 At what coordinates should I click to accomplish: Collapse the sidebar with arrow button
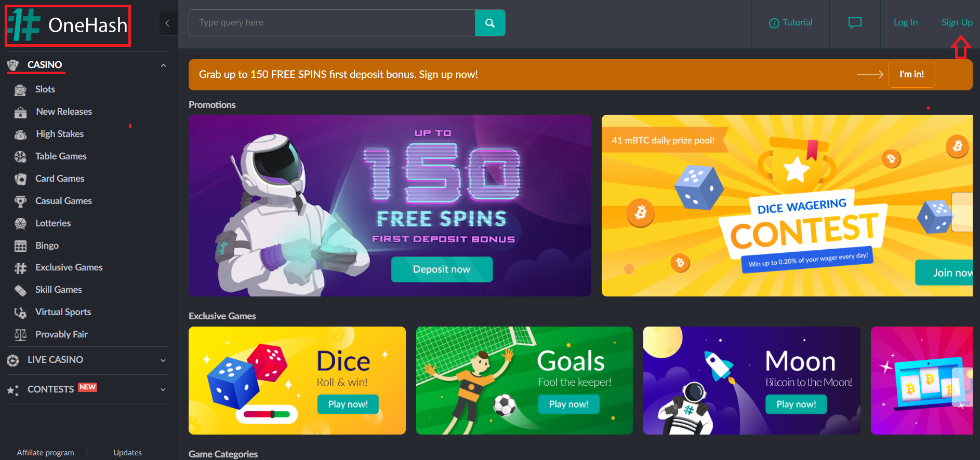pos(167,23)
